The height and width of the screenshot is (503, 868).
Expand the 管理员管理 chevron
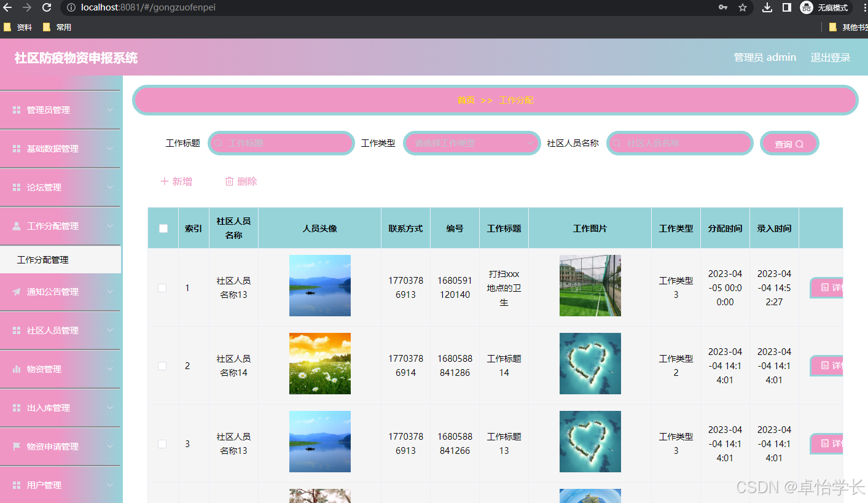pos(110,110)
